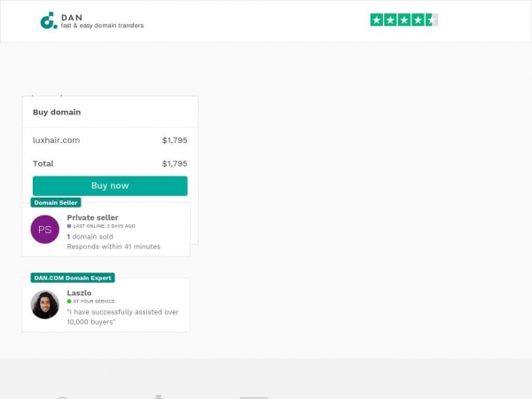The width and height of the screenshot is (532, 399).
Task: Click the DAN brand name text
Action: (72, 18)
